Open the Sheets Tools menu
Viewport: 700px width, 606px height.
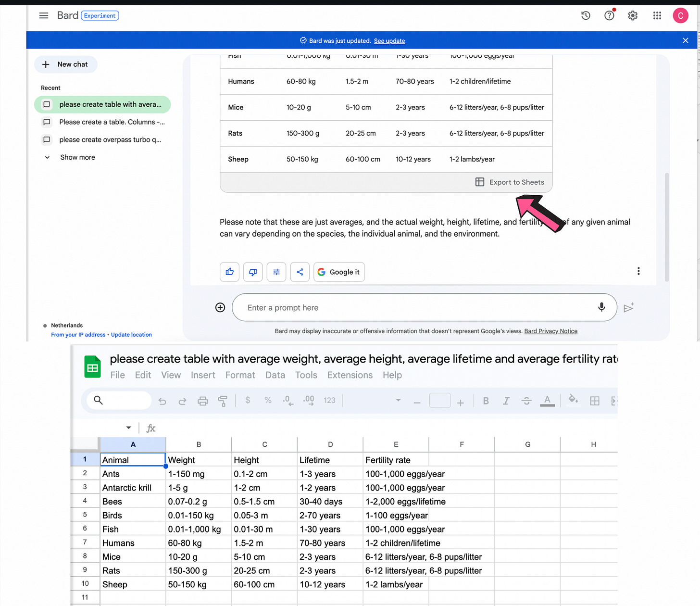[x=306, y=375]
